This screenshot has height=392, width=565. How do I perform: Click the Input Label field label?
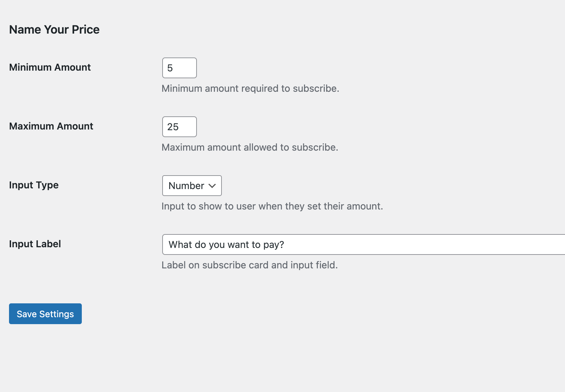35,244
